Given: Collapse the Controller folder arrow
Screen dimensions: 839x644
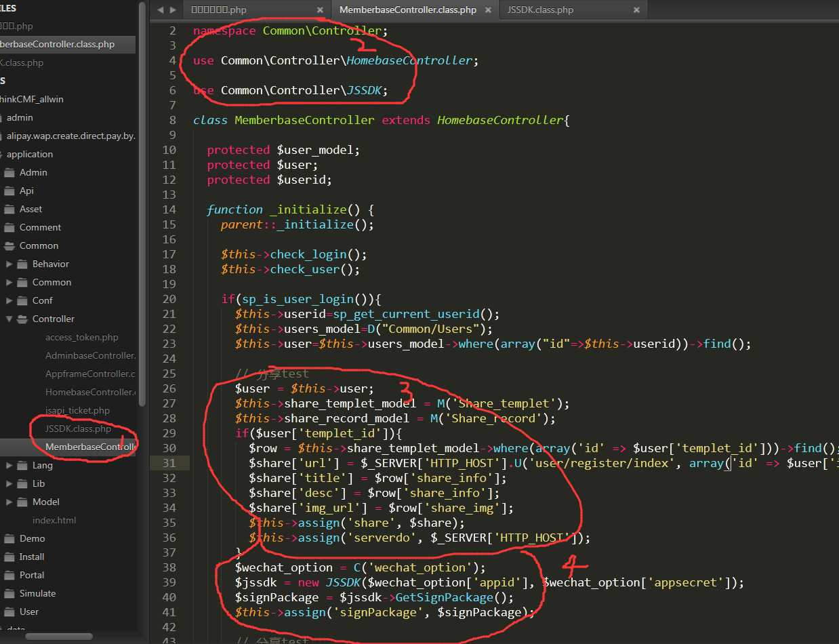Looking at the screenshot, I should pos(9,319).
